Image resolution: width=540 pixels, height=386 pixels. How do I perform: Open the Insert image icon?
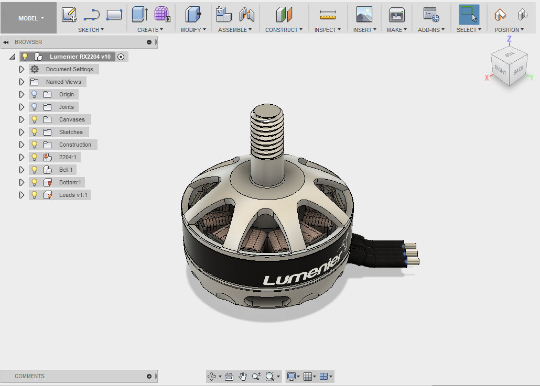pyautogui.click(x=364, y=14)
